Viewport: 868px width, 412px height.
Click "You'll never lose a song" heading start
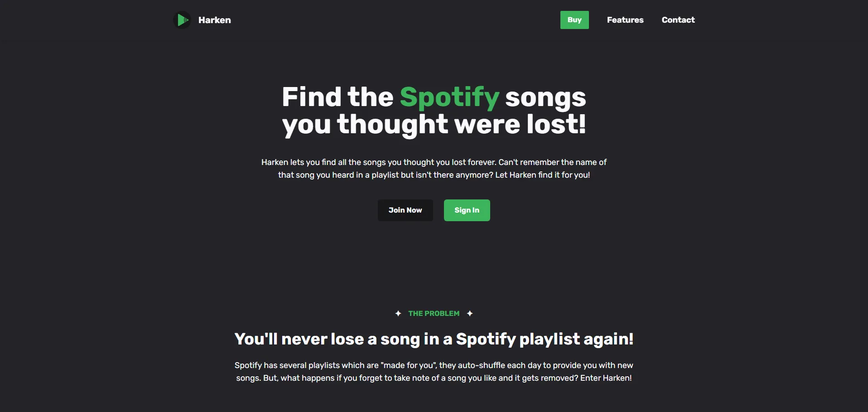[299, 339]
